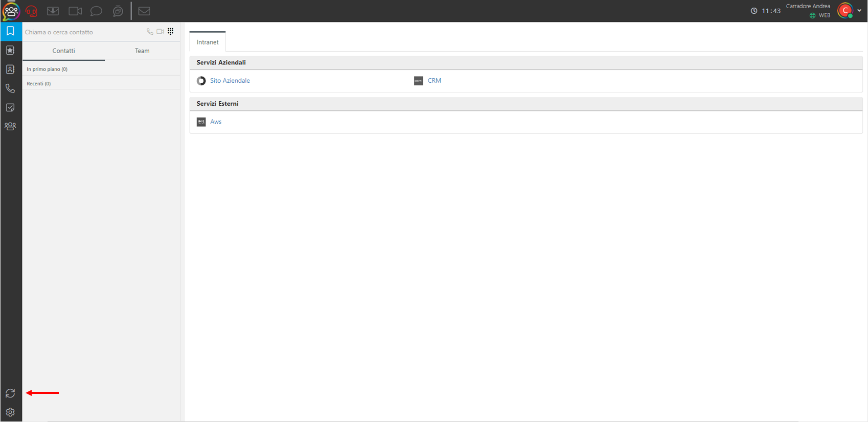The image size is (868, 422).
Task: Click the Servizi Esterni header
Action: click(526, 103)
